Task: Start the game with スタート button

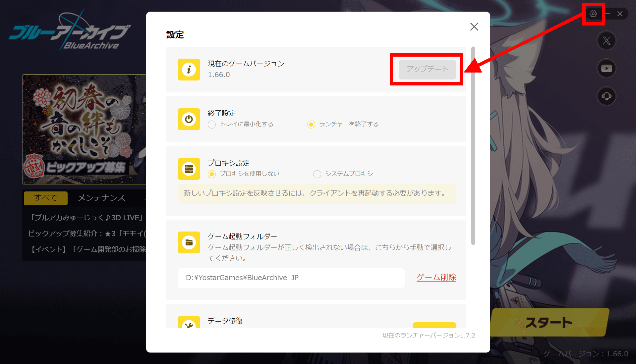Action: (x=549, y=322)
